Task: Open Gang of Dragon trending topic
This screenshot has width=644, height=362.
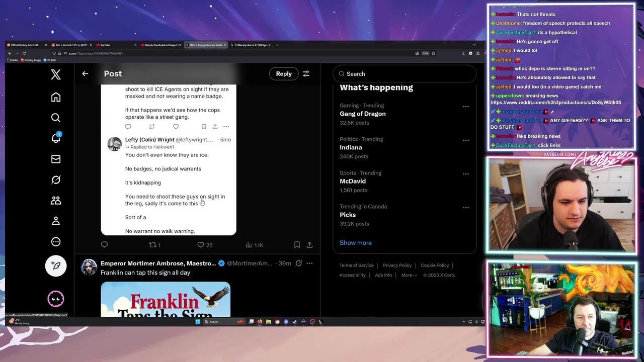Action: pos(362,114)
